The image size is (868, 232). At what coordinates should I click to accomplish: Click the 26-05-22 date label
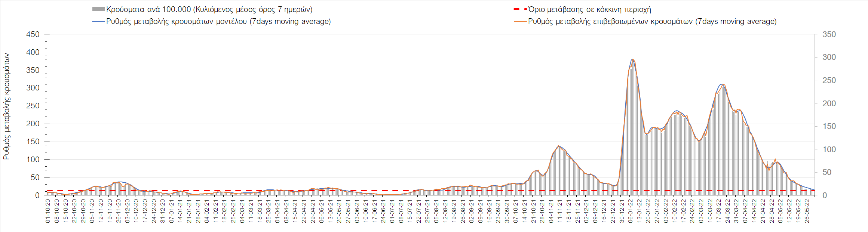point(807,211)
